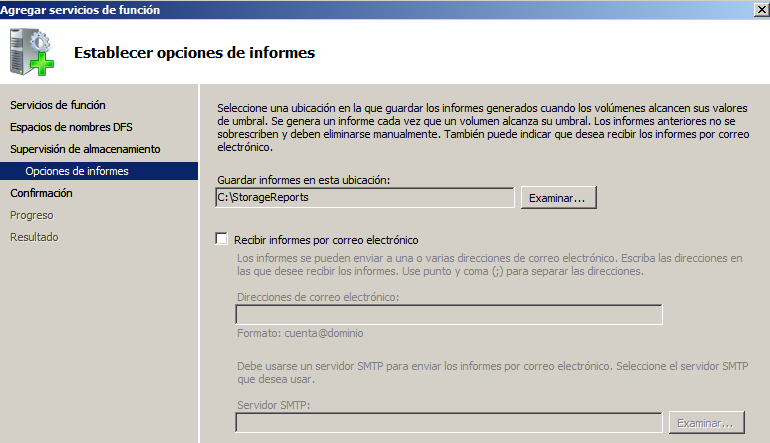Focus the C:\StorageReports location field
The image size is (770, 443).
(x=365, y=197)
